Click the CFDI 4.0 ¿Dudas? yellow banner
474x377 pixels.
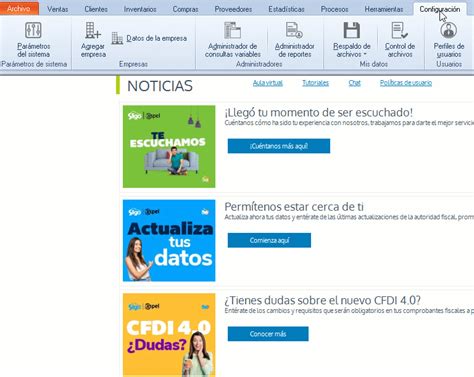[169, 335]
